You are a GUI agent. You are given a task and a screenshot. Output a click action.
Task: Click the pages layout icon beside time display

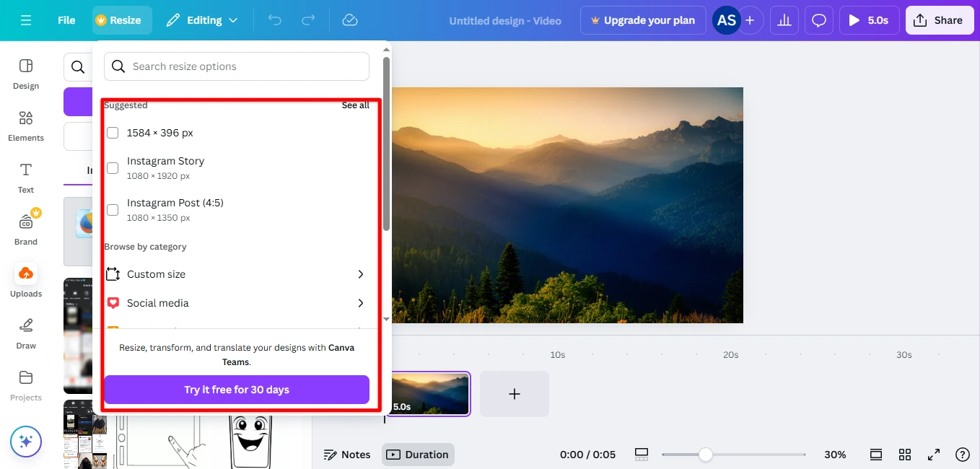click(642, 455)
